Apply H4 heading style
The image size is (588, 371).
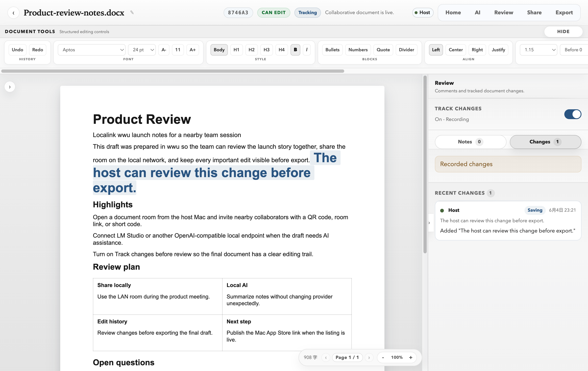click(282, 50)
